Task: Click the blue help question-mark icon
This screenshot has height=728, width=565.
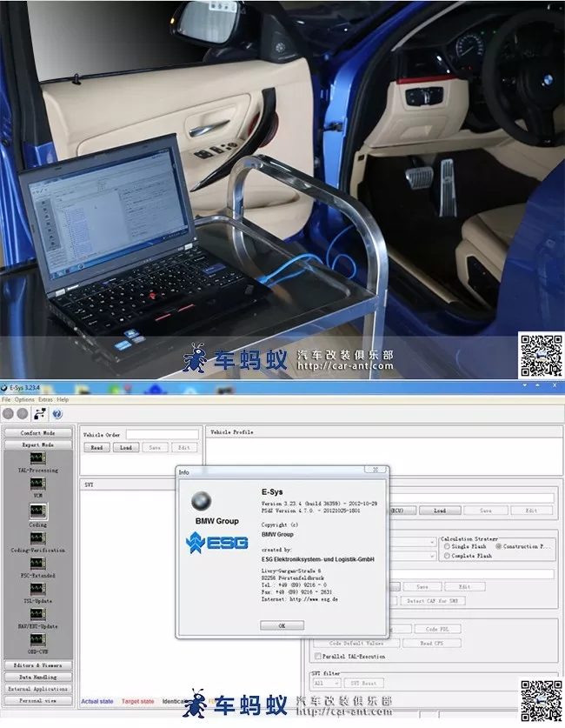Action: 57,414
